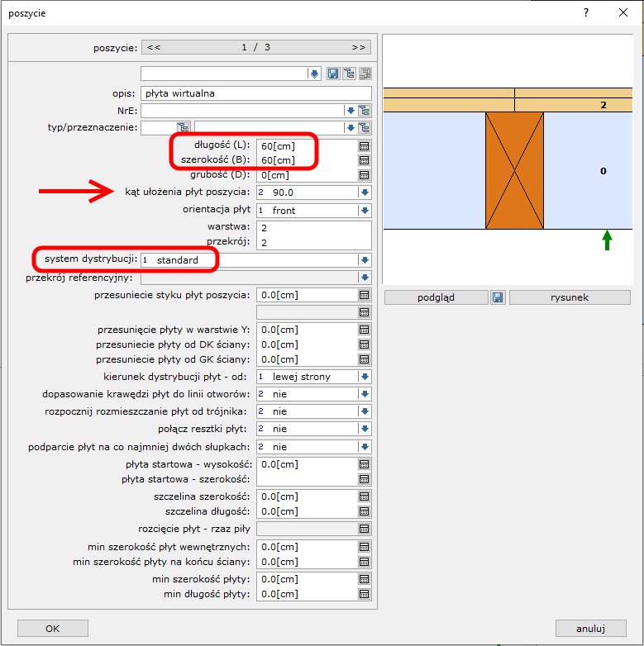
Task: Click the help question mark in title bar
Action: click(585, 13)
